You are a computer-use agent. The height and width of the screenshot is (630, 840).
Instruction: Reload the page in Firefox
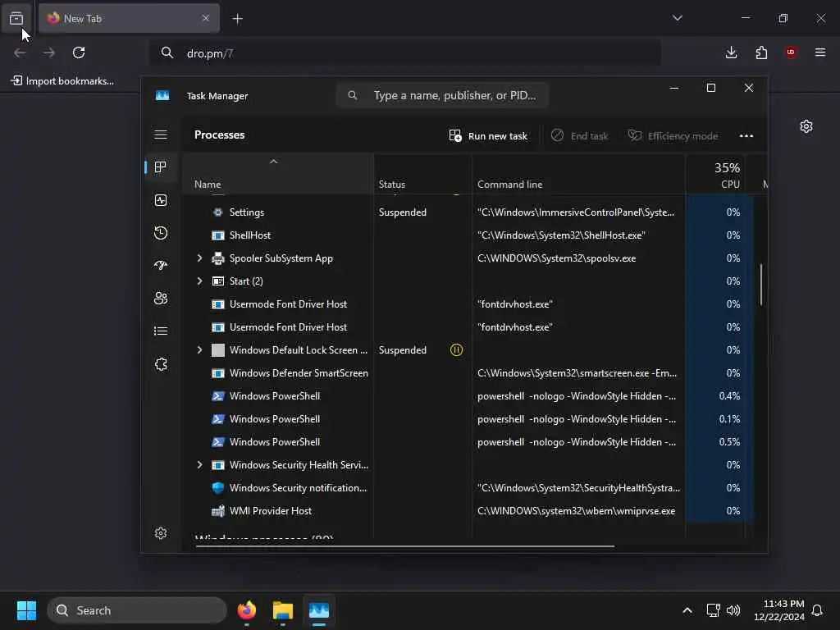79,52
